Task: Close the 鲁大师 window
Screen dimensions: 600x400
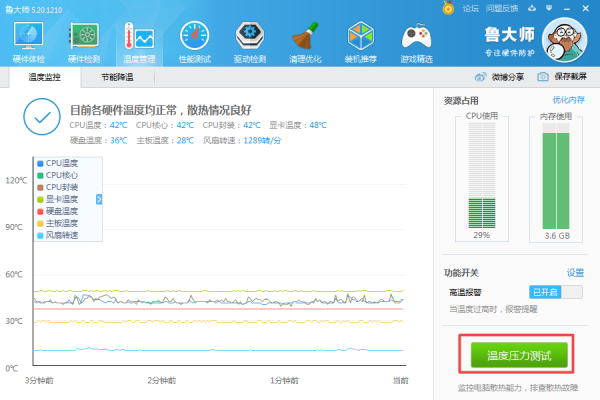Action: pyautogui.click(x=585, y=8)
